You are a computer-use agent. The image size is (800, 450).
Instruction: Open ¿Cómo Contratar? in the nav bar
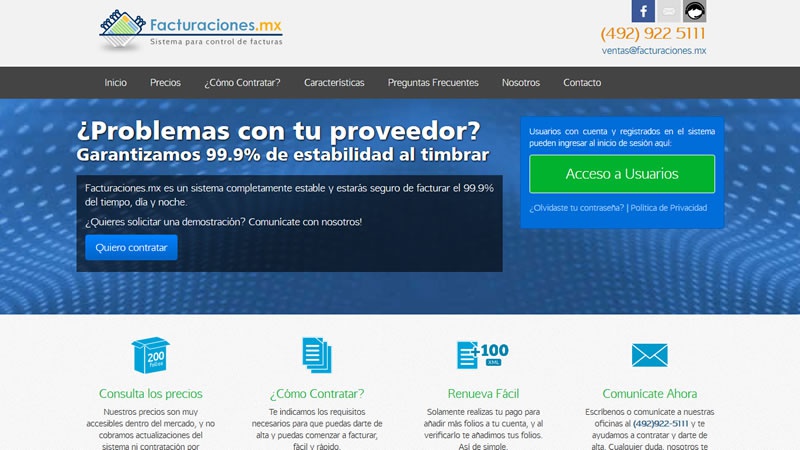(x=242, y=83)
